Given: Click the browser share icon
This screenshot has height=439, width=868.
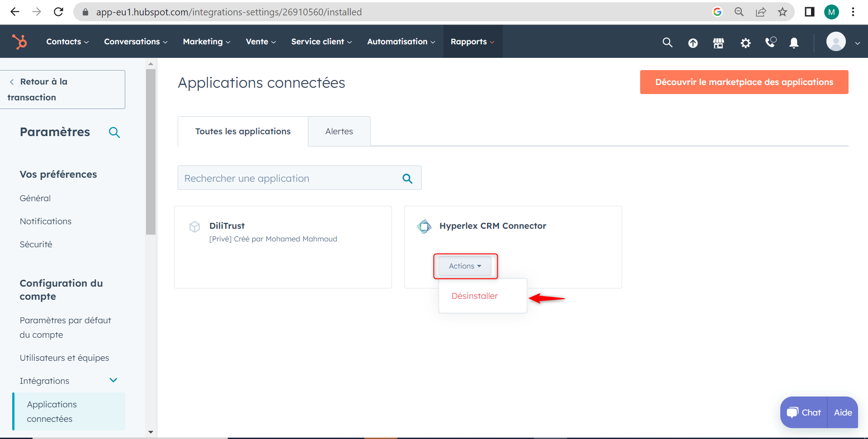Looking at the screenshot, I should coord(761,12).
